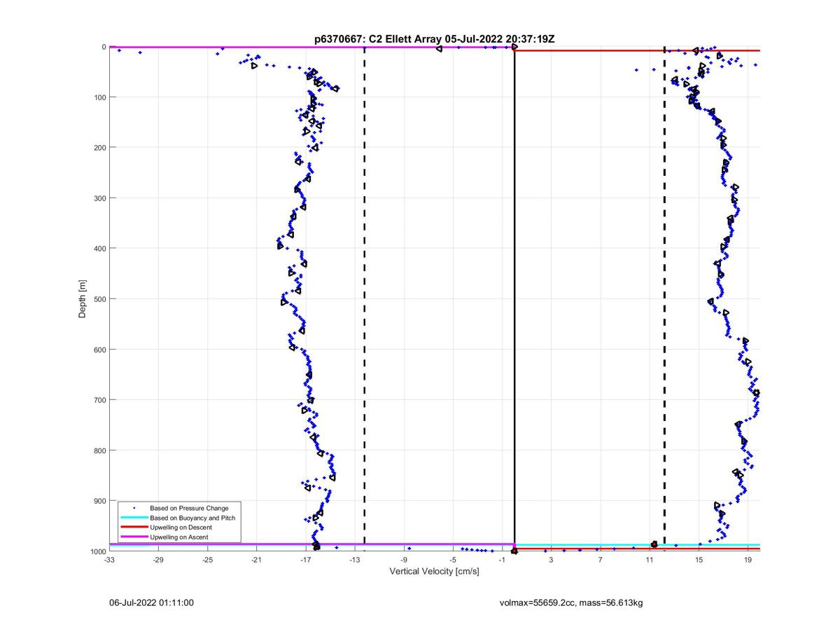Viewport: 840px width, 620px height.
Task: Click the -1 velocity tick label
Action: coord(502,560)
